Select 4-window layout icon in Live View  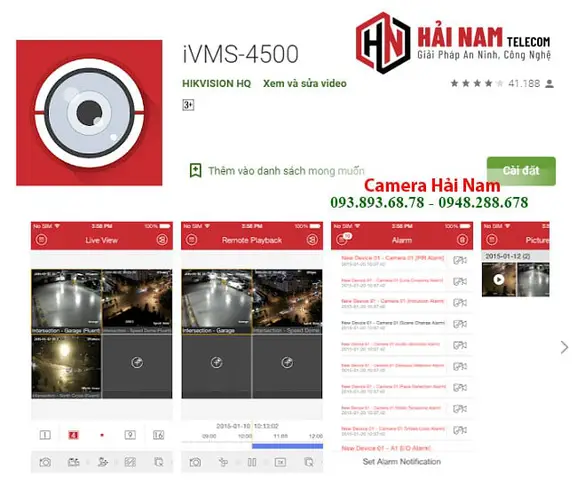73,435
